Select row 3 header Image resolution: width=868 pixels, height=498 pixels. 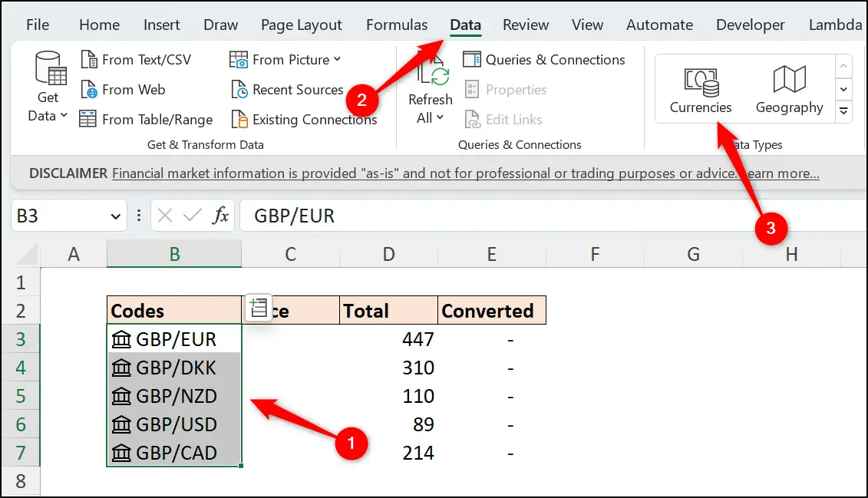pos(21,338)
